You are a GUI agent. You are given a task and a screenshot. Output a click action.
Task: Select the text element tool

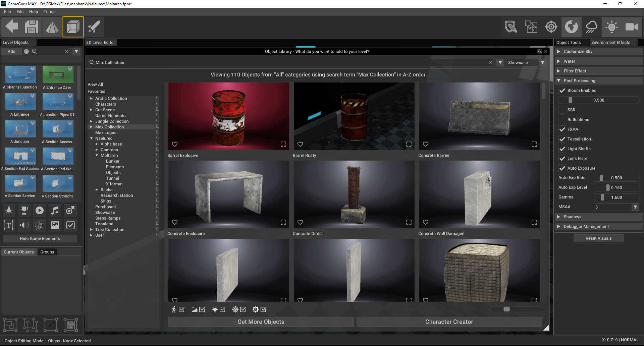point(8,225)
